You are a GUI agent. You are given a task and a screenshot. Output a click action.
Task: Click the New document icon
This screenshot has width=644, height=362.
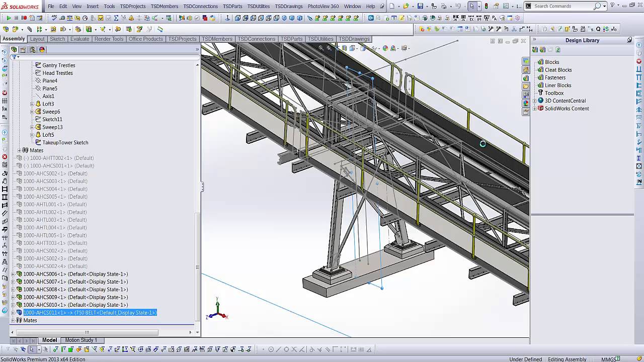[392, 6]
